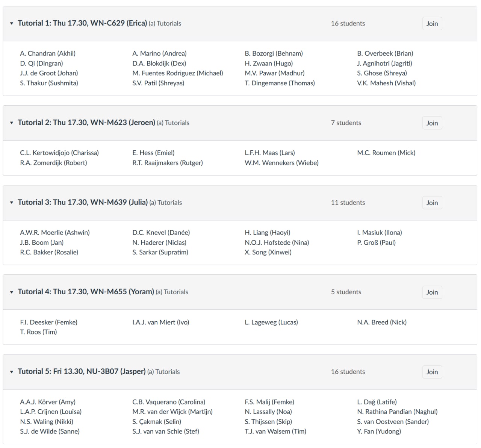This screenshot has width=481, height=448.
Task: Click the Tutorial 3 WN-M639 heading
Action: coord(83,202)
